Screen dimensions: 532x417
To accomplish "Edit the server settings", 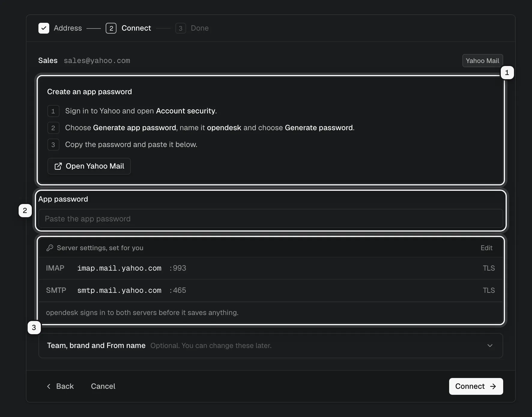I will [x=486, y=248].
